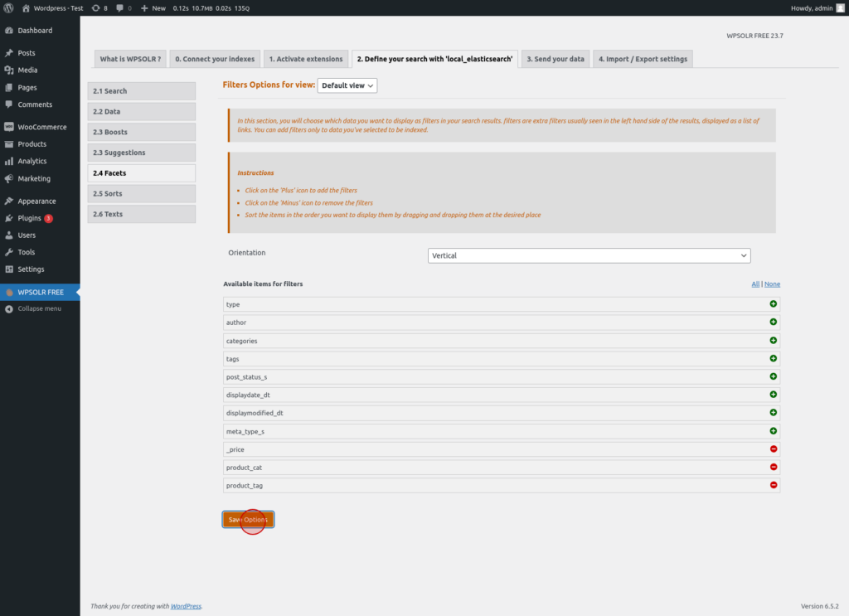Screen dimensions: 849x616
Task: Click the 'tags' filter row text
Action: 232,360
